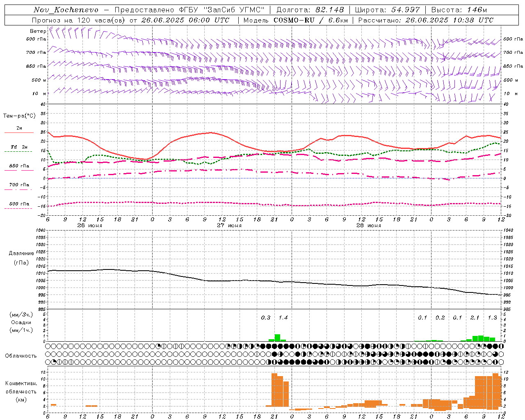Select the Тем-ра(°C) axis title

pyautogui.click(x=19, y=116)
